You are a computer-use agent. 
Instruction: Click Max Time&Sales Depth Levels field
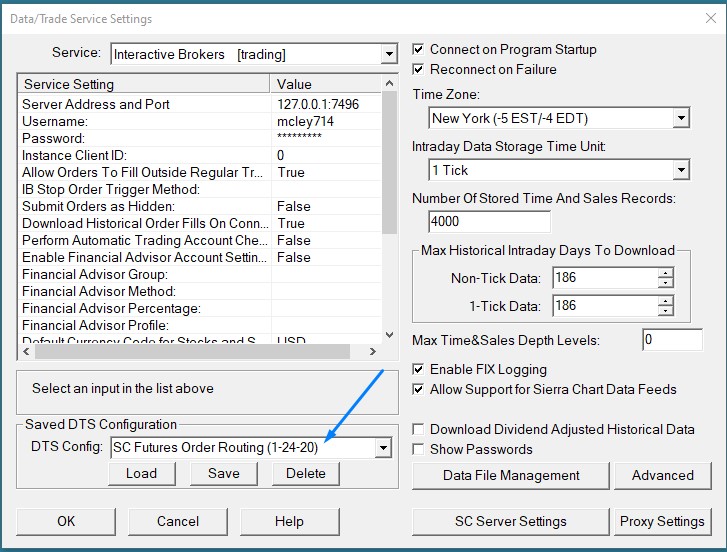[x=672, y=340]
